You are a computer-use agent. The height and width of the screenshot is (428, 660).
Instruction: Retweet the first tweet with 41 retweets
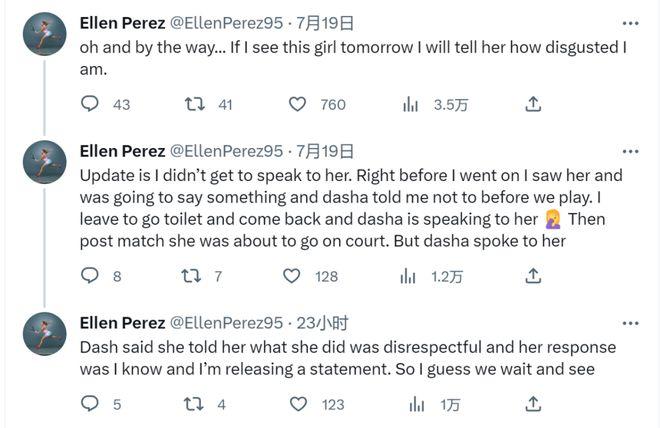(194, 104)
